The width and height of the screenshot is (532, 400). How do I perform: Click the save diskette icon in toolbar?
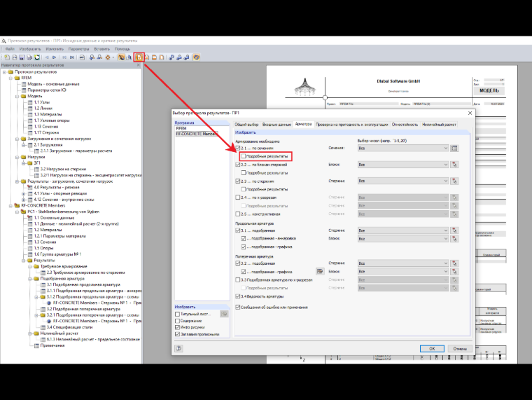point(22,57)
